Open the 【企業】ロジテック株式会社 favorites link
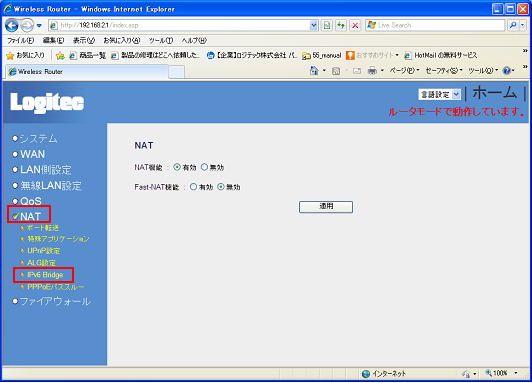 pos(252,55)
